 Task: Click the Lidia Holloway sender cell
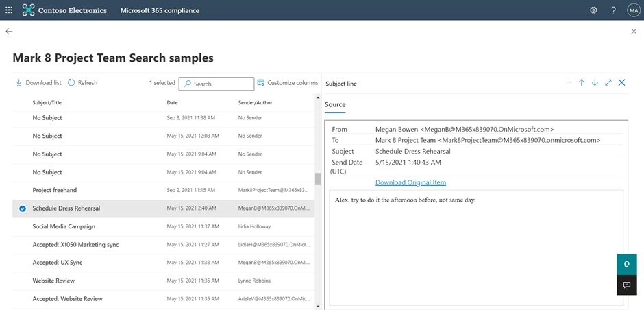coord(254,226)
